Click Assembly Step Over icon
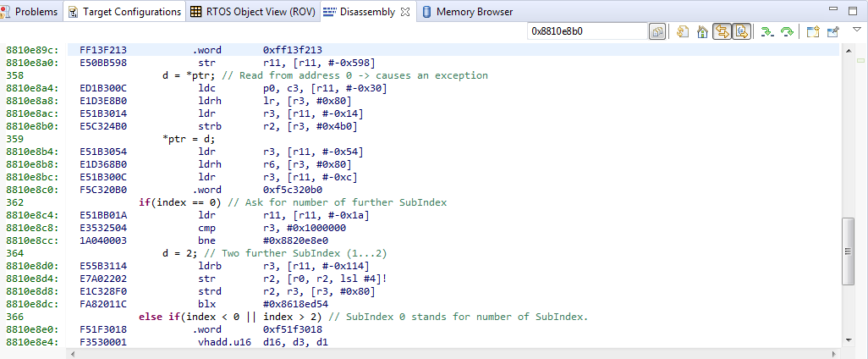868x359 pixels. (x=787, y=32)
